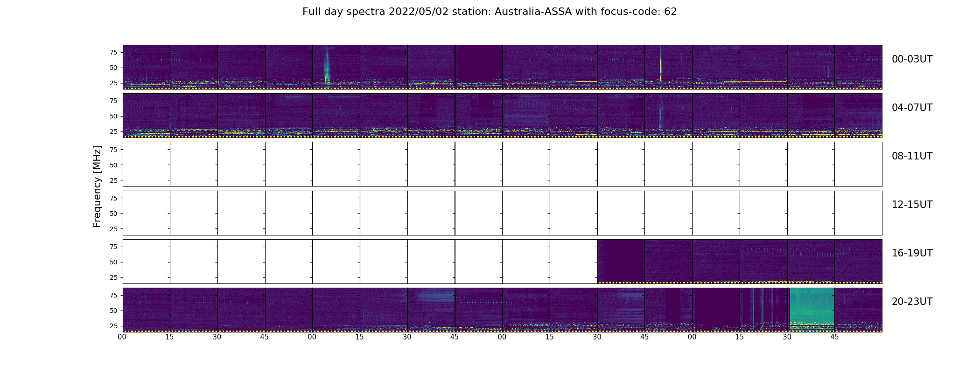Screen dimensions: 980x373
Task: Select station name "Australia-ASSA" in the title
Action: pos(533,12)
